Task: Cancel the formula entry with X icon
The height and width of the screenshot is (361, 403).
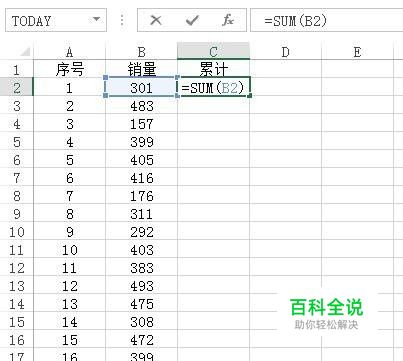Action: click(156, 20)
